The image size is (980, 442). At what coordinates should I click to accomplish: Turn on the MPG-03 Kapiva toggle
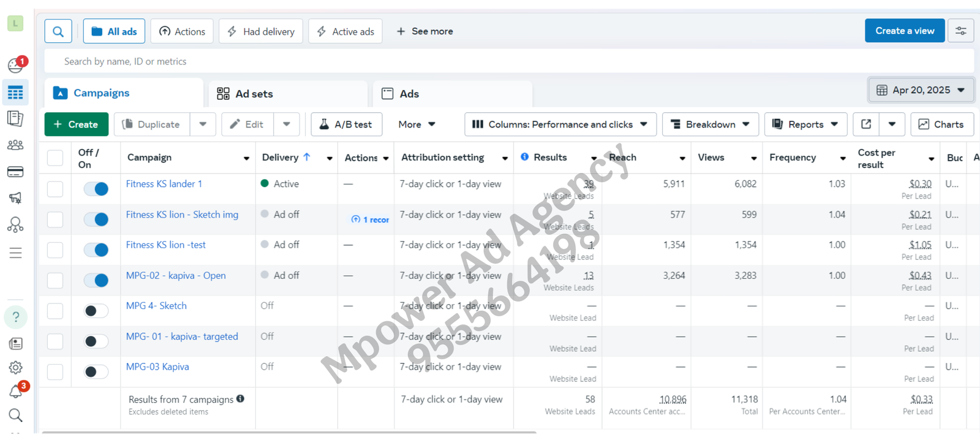point(96,372)
